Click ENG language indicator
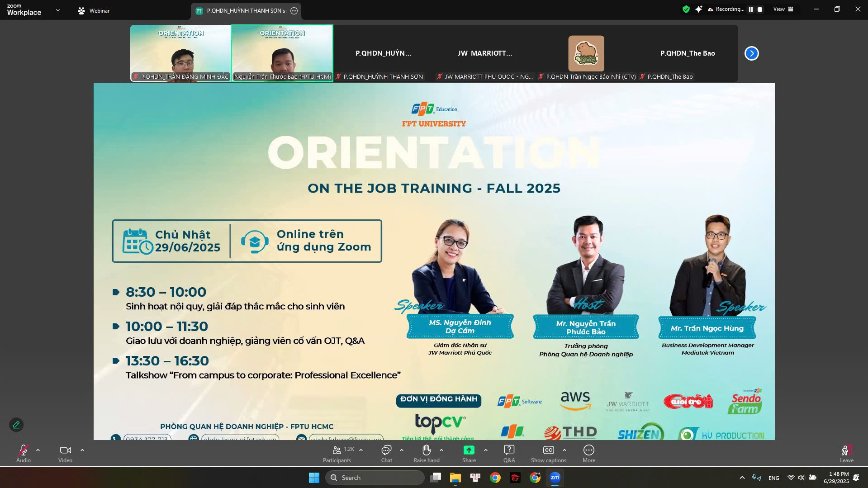Viewport: 868px width, 488px height. (x=774, y=478)
